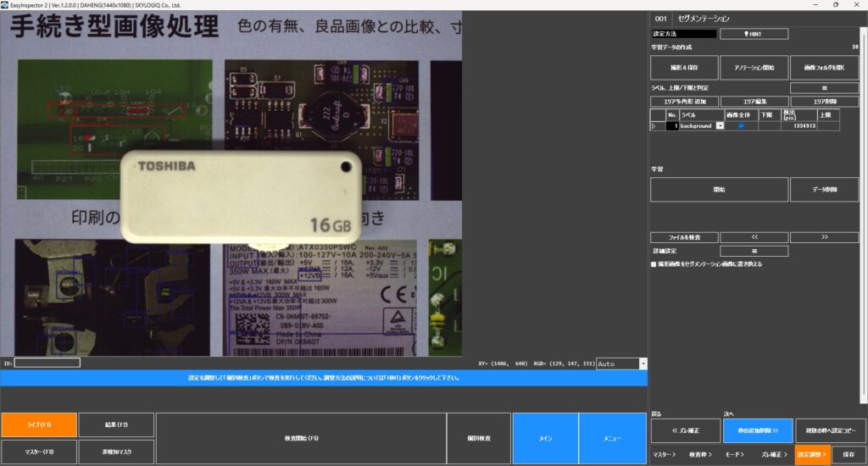Viewport: 868px width, 466px height.
Task: Click the No. 1 cell in label table
Action: pos(672,126)
